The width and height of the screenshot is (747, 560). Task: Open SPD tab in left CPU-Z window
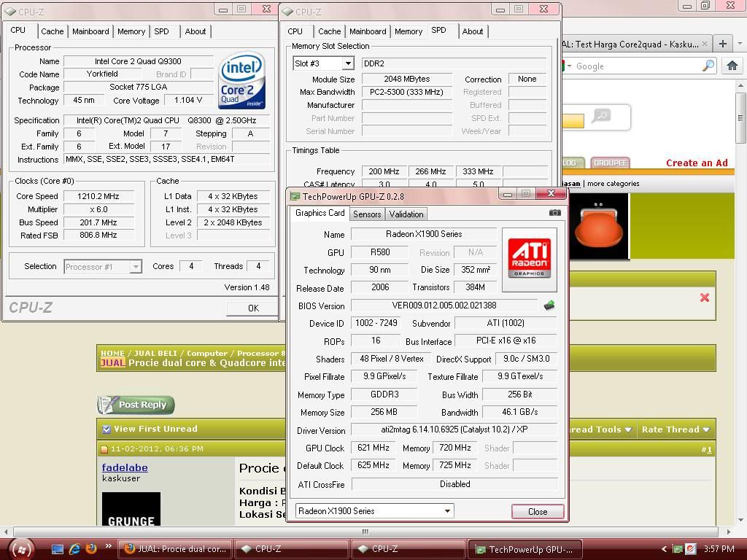tap(161, 31)
